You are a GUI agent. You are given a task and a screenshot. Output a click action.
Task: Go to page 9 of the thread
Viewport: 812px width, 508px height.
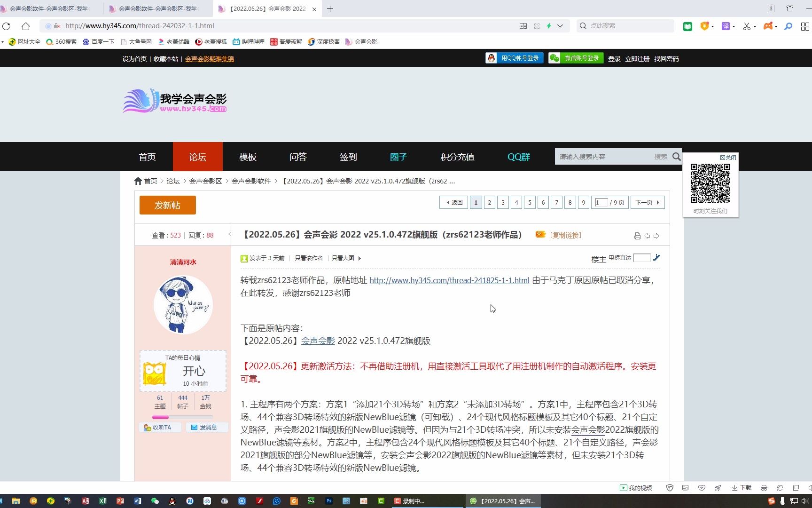[583, 202]
